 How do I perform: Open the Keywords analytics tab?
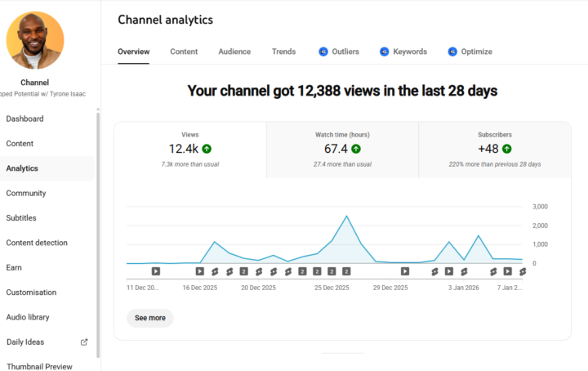(403, 51)
